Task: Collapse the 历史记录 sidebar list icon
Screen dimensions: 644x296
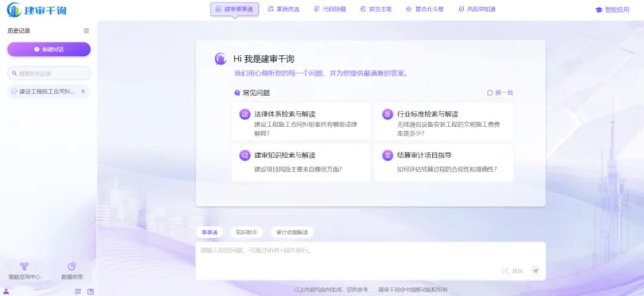Action: (x=86, y=31)
